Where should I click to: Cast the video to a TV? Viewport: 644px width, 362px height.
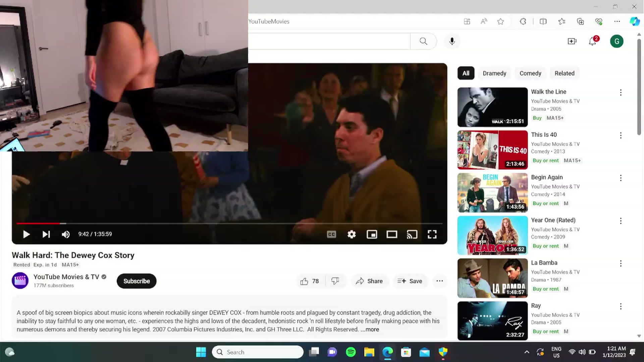pos(412,234)
